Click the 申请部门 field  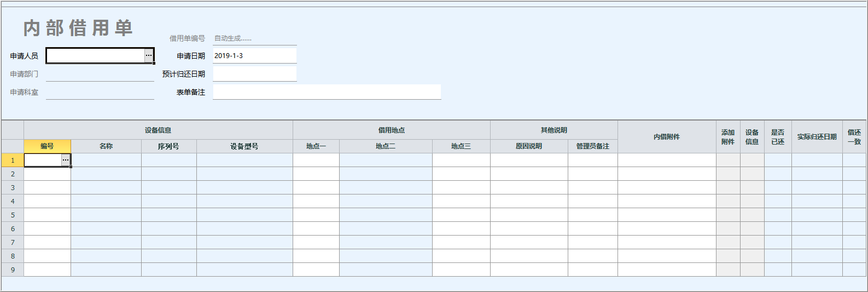[100, 74]
